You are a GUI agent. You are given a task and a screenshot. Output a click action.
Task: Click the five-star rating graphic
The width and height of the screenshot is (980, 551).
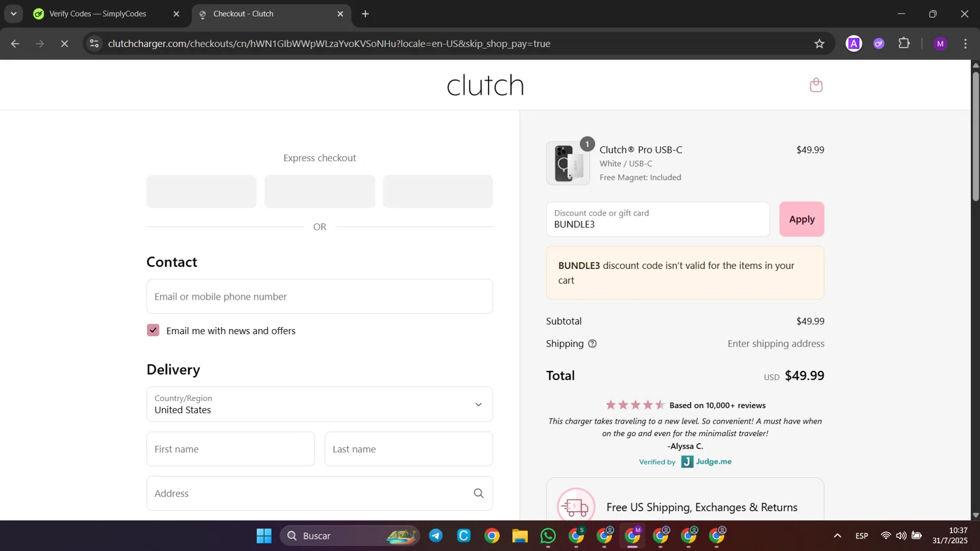coord(635,405)
